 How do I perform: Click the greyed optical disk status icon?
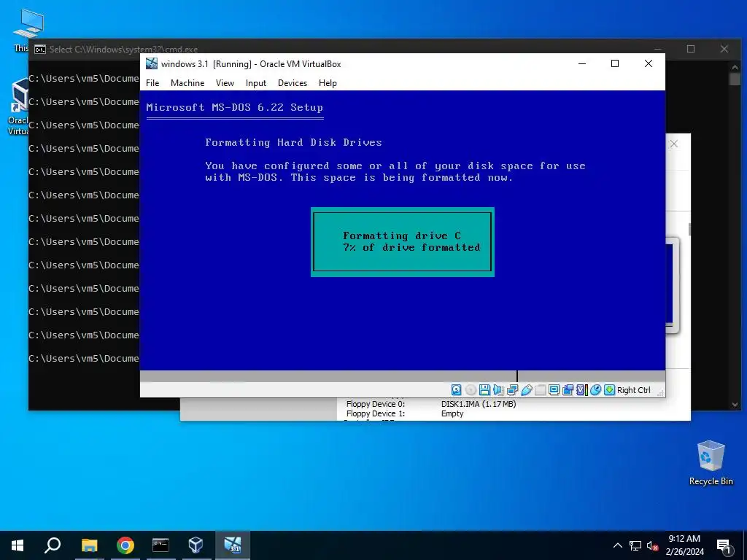[x=471, y=390]
